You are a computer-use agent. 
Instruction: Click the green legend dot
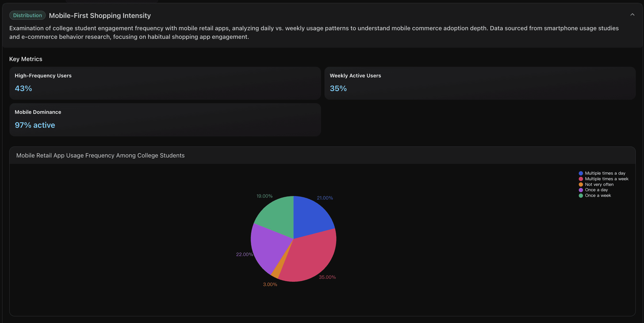point(581,196)
